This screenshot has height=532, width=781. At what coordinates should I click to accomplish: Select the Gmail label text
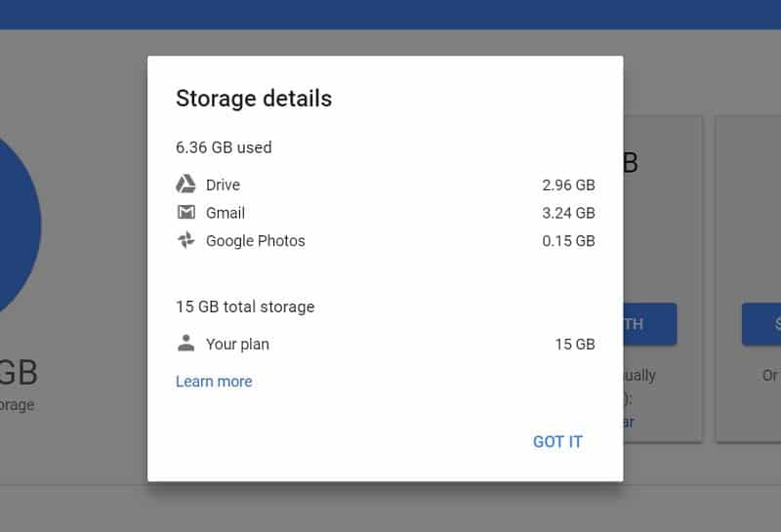click(x=226, y=213)
